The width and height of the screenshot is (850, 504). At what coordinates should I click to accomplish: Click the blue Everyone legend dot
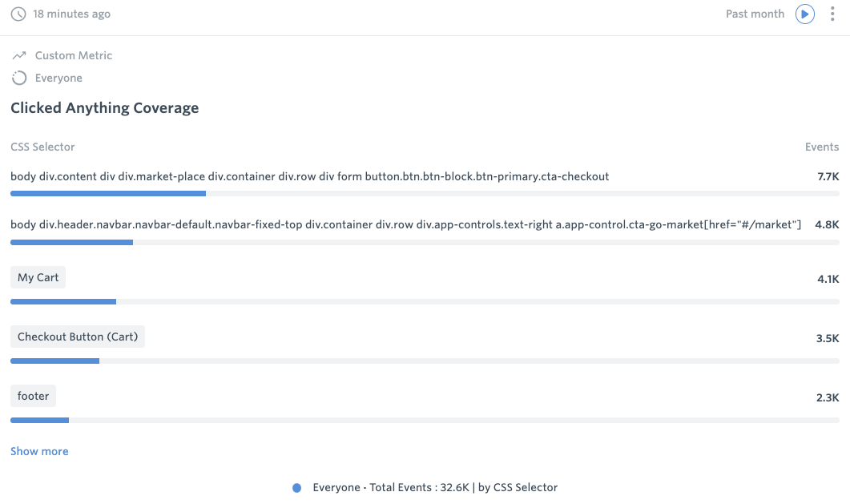[x=297, y=487]
